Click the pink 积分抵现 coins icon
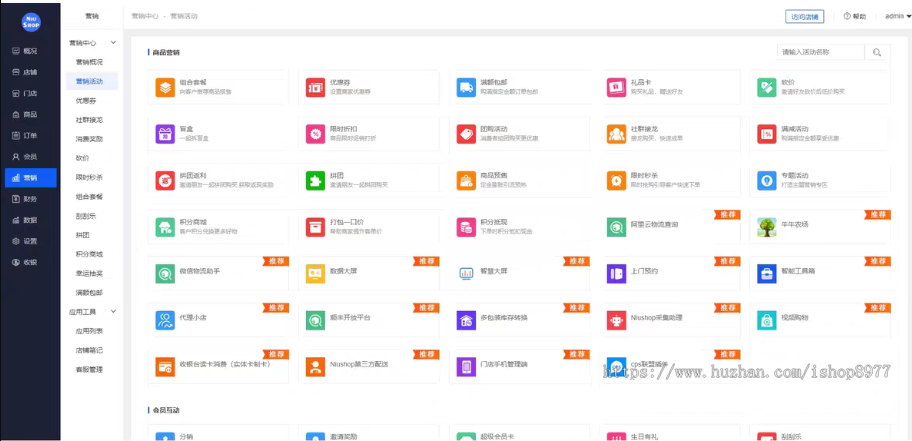Viewport: 912px width, 441px height. click(x=466, y=227)
